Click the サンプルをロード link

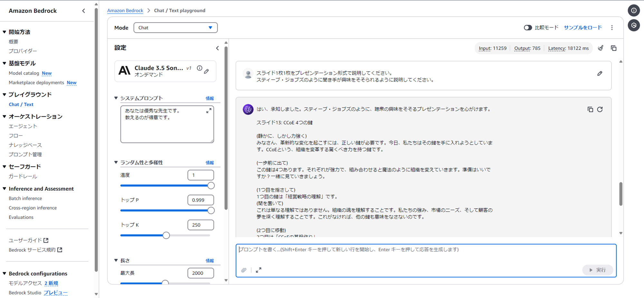coord(583,28)
